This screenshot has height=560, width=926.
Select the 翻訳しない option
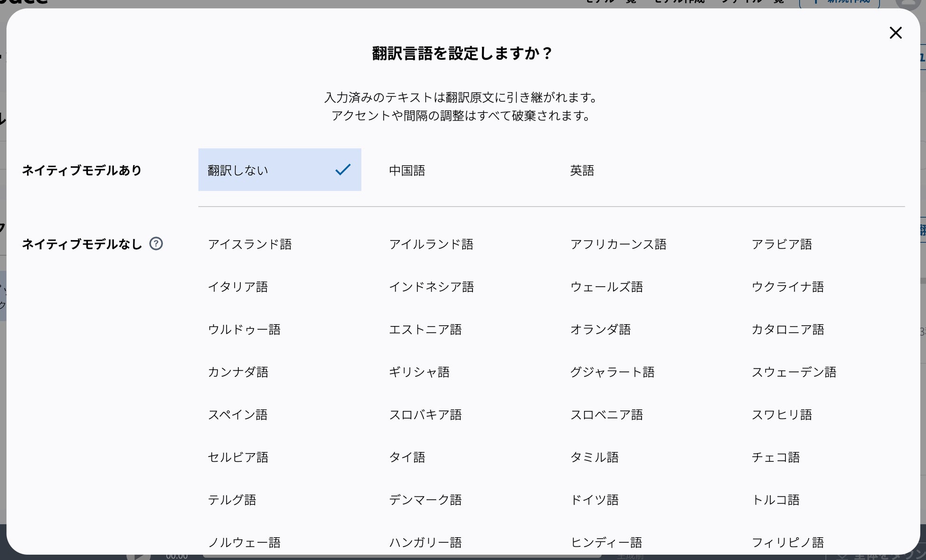[279, 170]
